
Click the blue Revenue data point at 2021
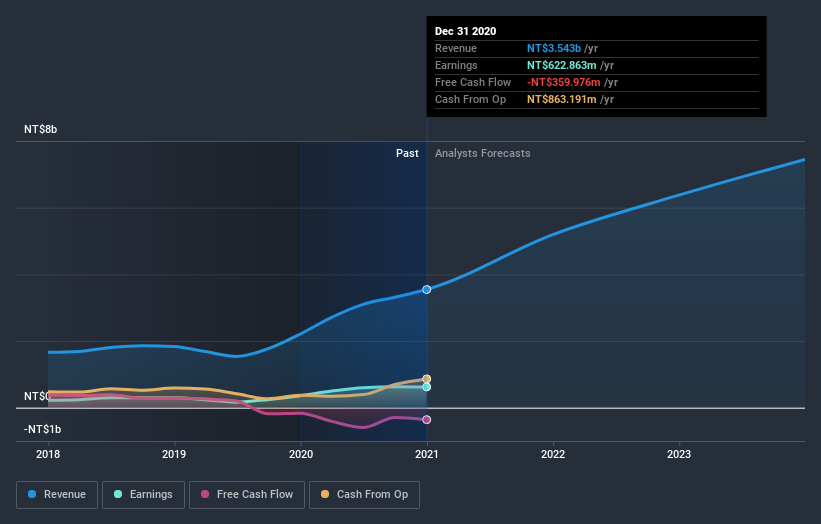427,289
